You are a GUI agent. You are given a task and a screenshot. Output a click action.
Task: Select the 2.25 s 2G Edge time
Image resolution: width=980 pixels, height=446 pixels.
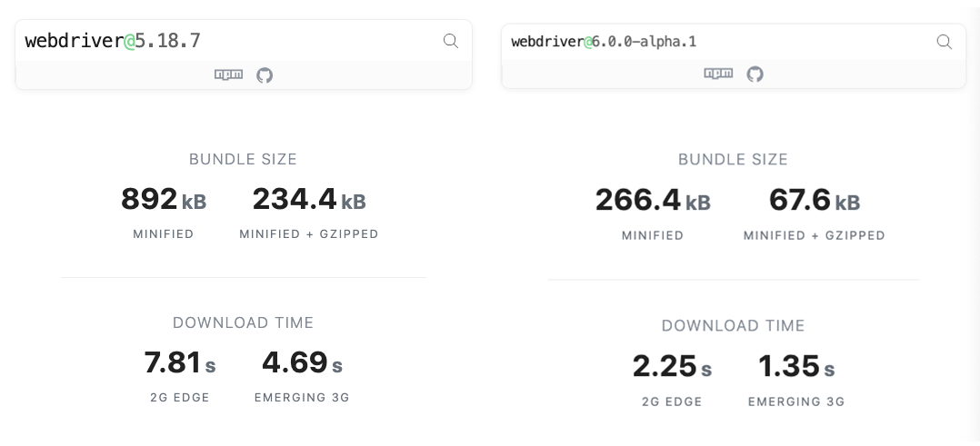[x=672, y=367]
